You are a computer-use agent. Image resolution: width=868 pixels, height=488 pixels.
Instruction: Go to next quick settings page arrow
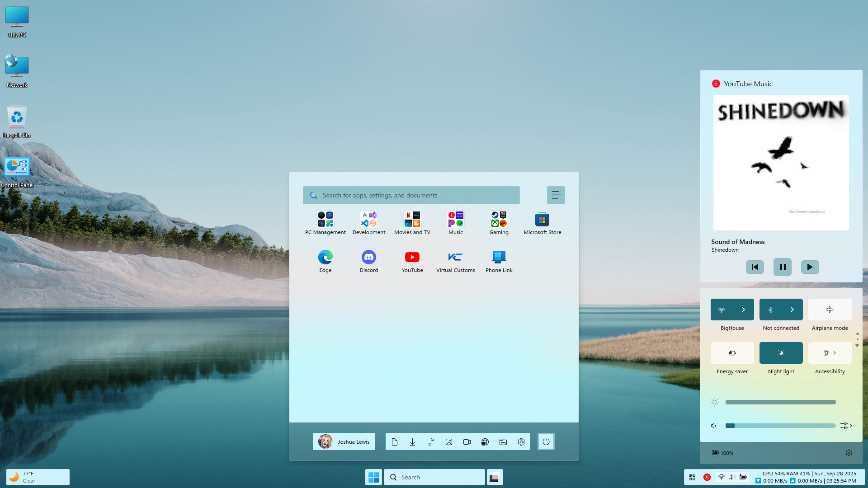click(x=857, y=346)
